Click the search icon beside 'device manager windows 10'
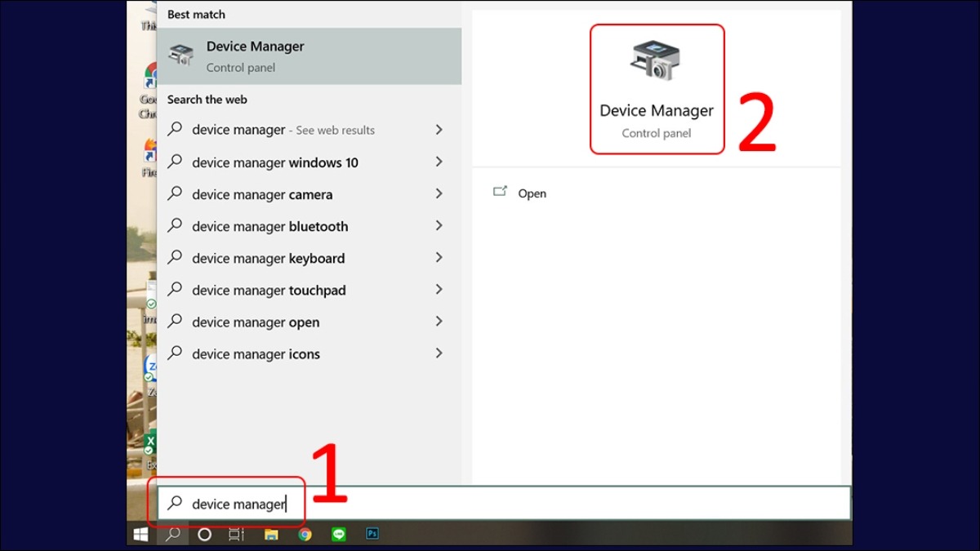 click(175, 162)
